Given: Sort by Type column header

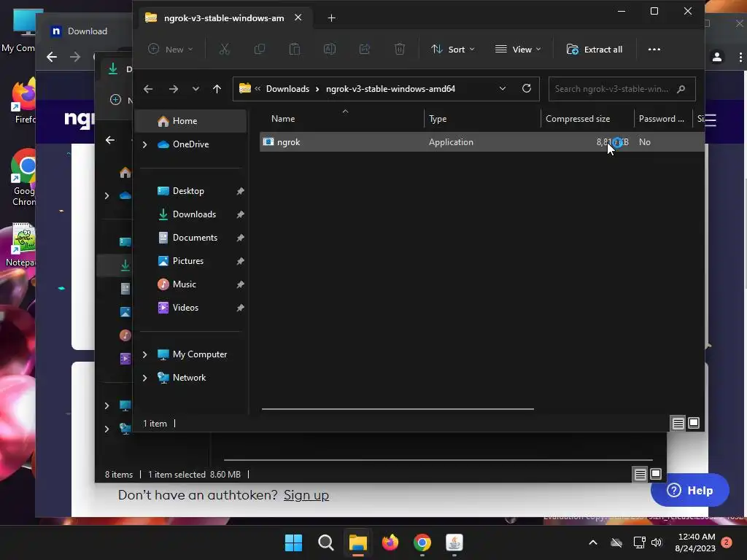Looking at the screenshot, I should point(438,119).
